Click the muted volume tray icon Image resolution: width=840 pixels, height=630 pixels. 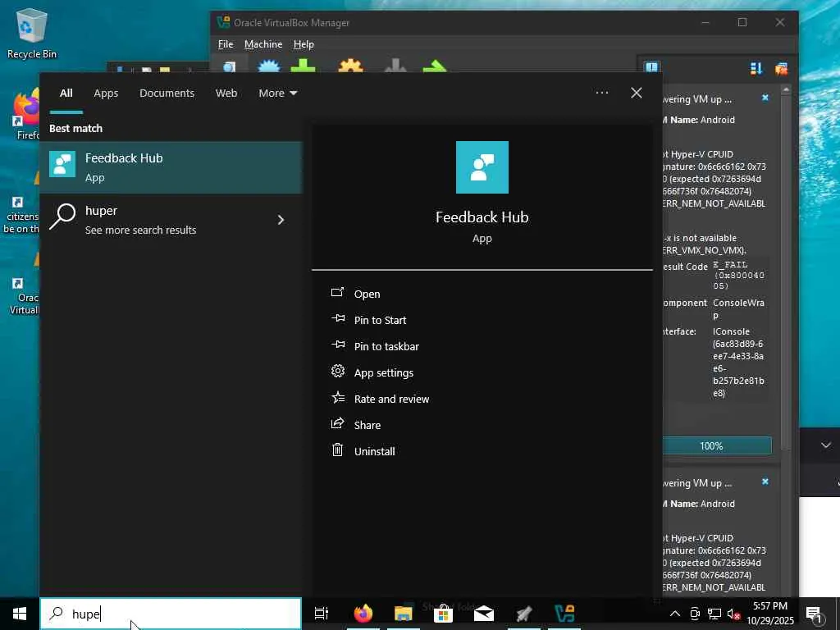point(733,614)
